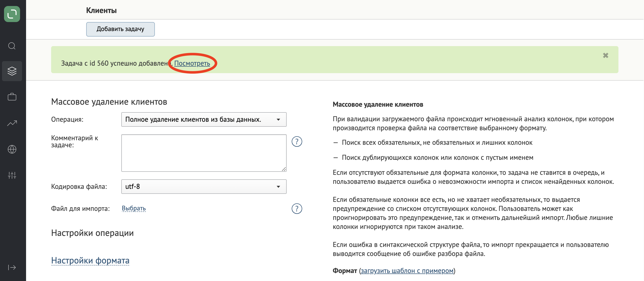Focus the Комментарий к задаче text area

[204, 153]
